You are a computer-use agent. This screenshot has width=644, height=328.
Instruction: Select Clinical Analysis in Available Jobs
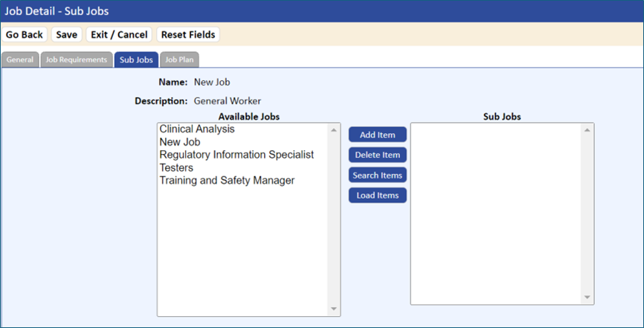pyautogui.click(x=197, y=129)
